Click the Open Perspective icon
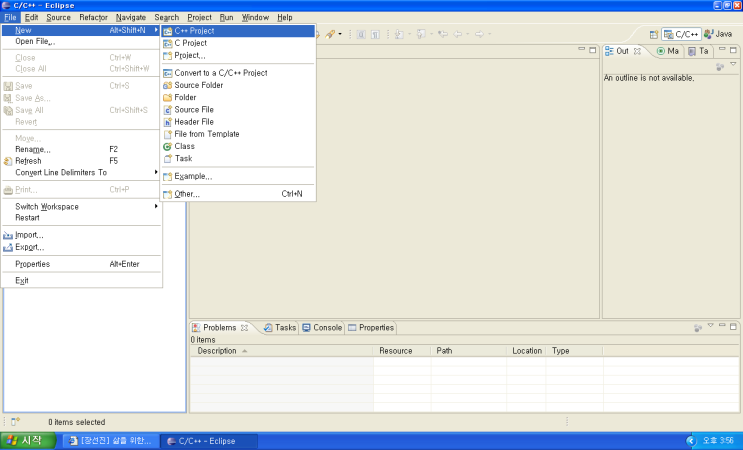Viewport: 743px width, 450px height. click(x=654, y=34)
